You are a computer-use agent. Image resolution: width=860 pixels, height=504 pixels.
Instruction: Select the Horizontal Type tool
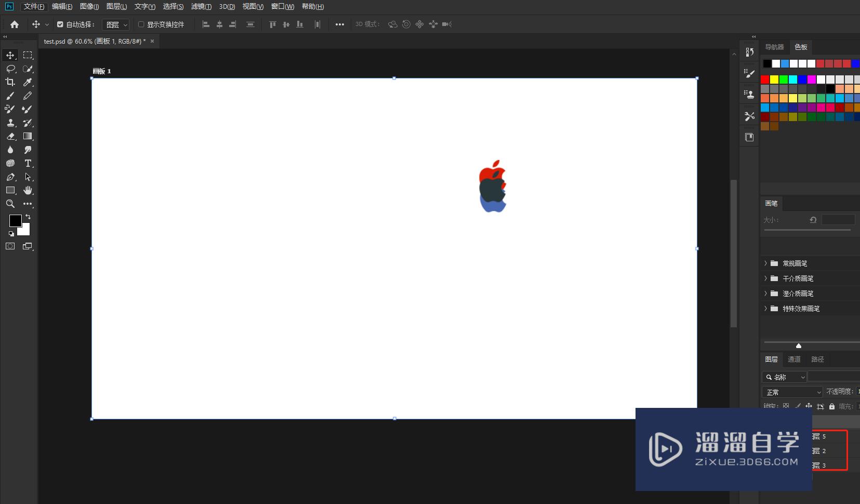28,163
